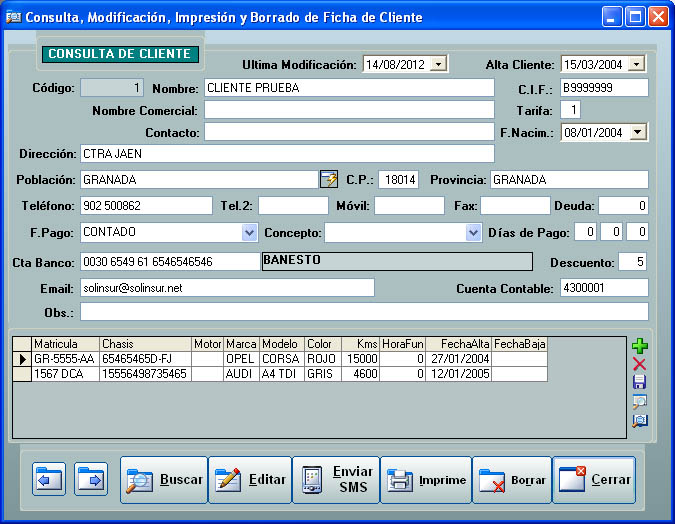Viewport: 675px width, 524px height.
Task: Open Ultima Modificación date dropdown
Action: (438, 65)
